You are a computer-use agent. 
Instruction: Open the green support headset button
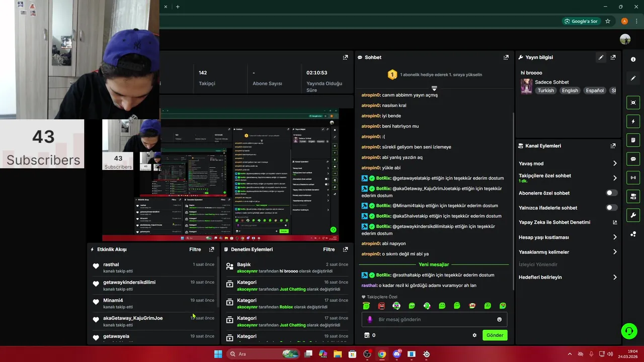pyautogui.click(x=629, y=331)
